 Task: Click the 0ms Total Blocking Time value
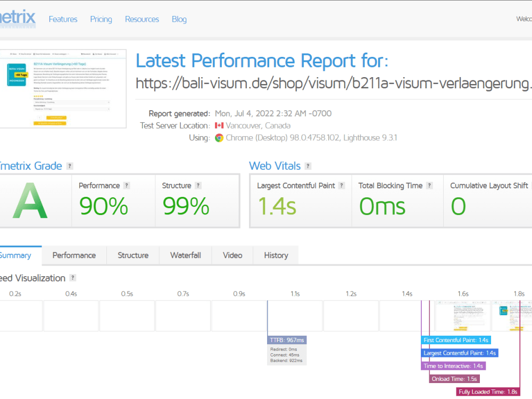(382, 206)
